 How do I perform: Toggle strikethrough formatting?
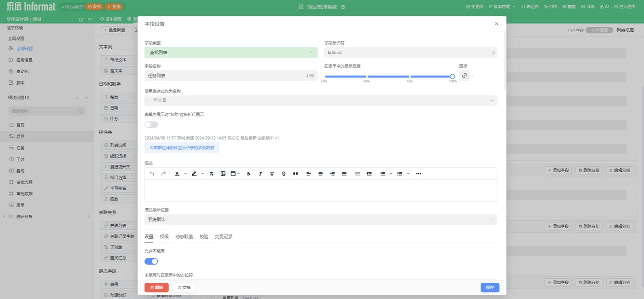pos(283,174)
